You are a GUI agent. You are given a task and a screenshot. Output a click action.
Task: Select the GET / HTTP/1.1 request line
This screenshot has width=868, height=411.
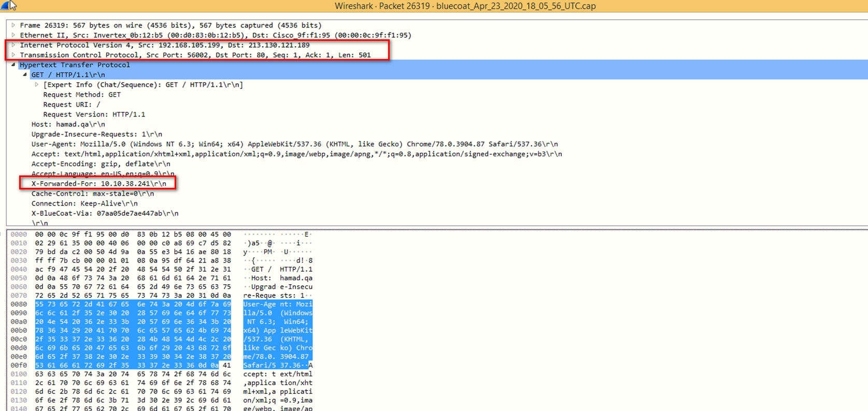coord(68,75)
